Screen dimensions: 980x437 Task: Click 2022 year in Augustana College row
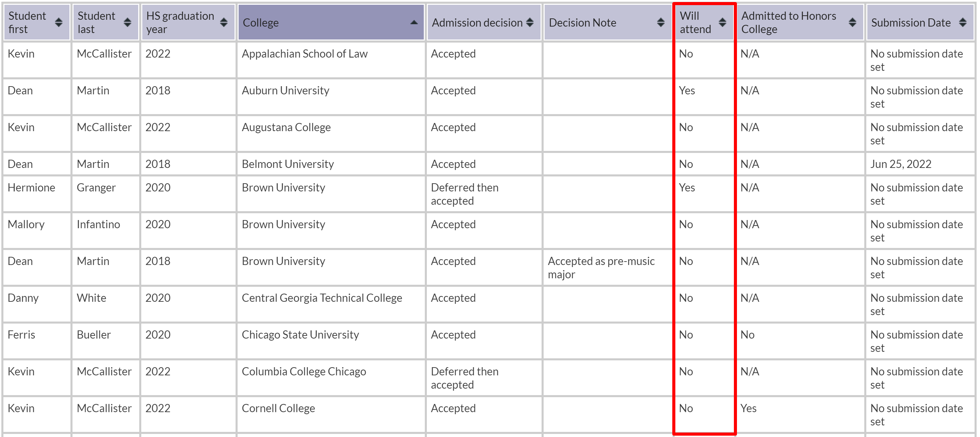158,127
